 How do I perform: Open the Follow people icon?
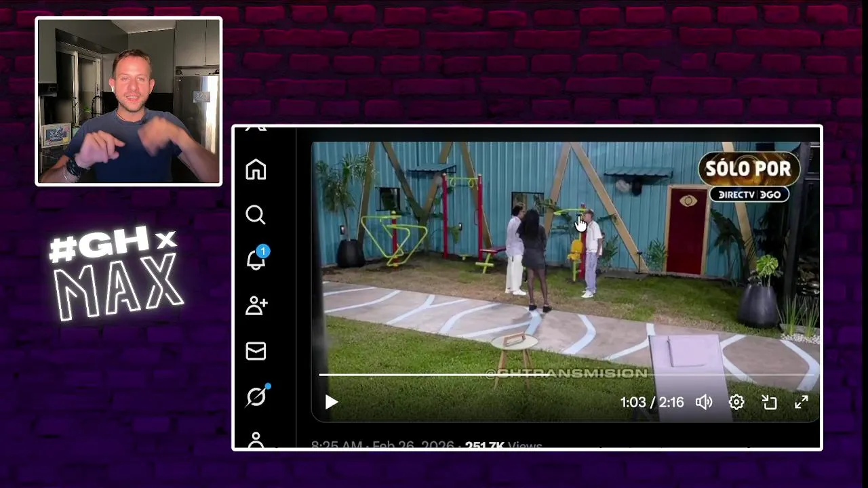tap(256, 306)
